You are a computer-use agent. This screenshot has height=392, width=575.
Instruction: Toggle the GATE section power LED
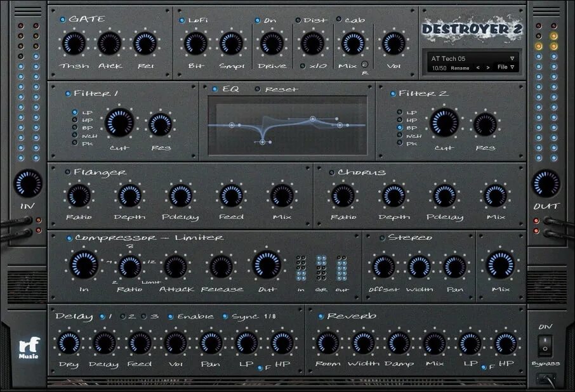(x=63, y=20)
